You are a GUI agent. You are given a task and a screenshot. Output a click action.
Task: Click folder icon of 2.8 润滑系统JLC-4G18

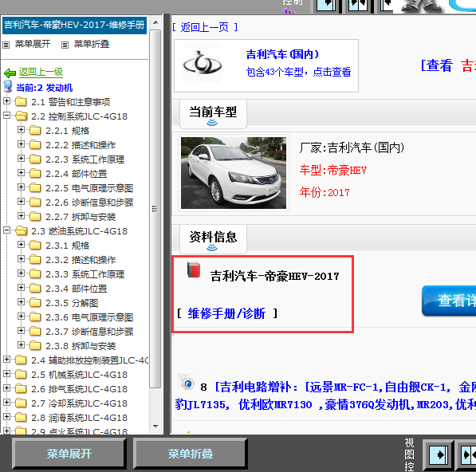pyautogui.click(x=21, y=417)
